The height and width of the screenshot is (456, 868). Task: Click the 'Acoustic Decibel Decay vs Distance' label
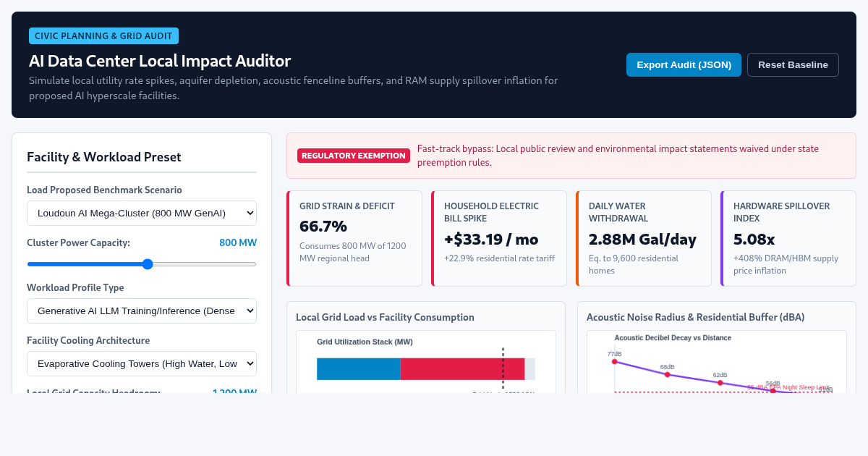[x=673, y=338]
